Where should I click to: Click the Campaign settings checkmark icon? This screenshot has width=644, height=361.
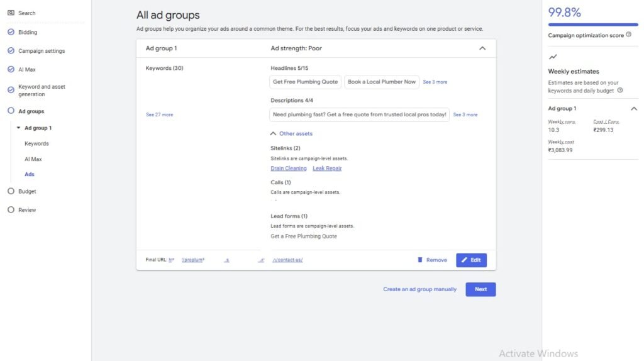pos(11,51)
